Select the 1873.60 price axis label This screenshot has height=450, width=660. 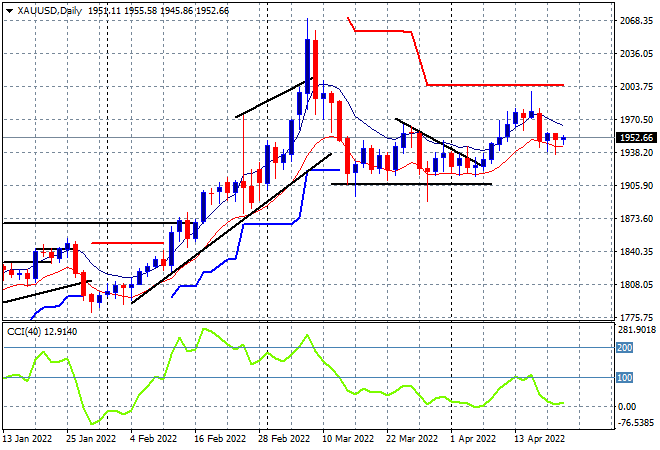[x=636, y=218]
